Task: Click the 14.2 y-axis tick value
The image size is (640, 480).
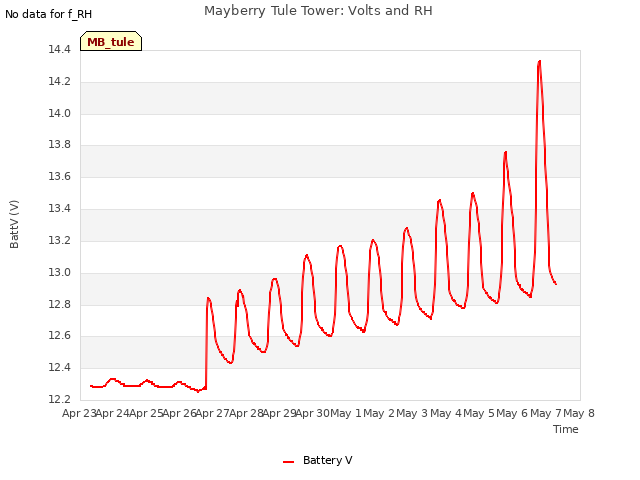Action: [59, 82]
